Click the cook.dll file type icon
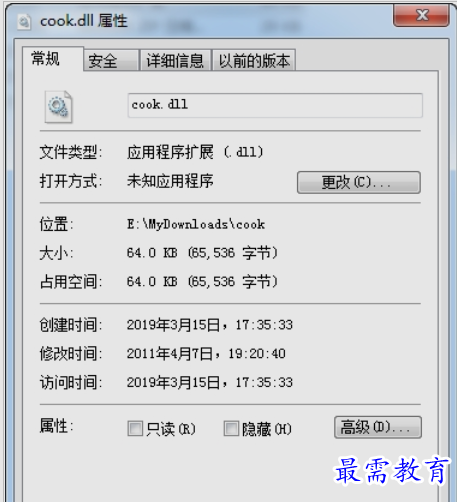 pyautogui.click(x=59, y=107)
